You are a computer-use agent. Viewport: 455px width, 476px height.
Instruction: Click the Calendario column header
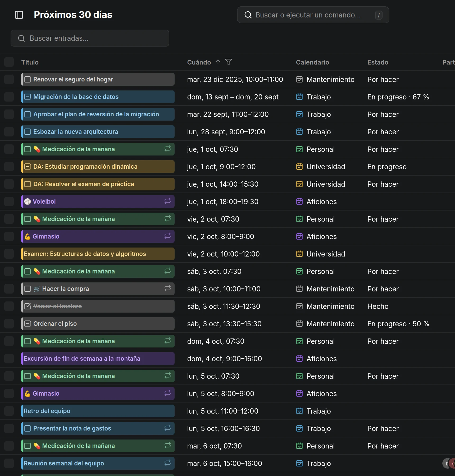(312, 62)
